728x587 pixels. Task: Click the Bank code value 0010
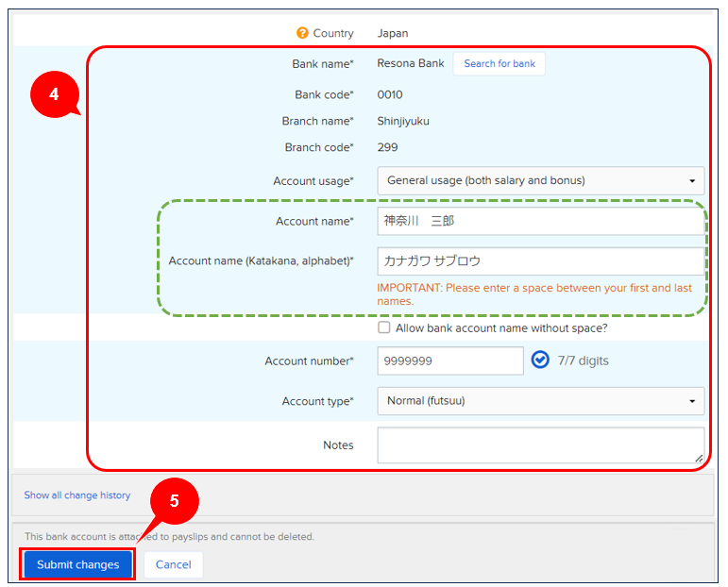click(390, 94)
